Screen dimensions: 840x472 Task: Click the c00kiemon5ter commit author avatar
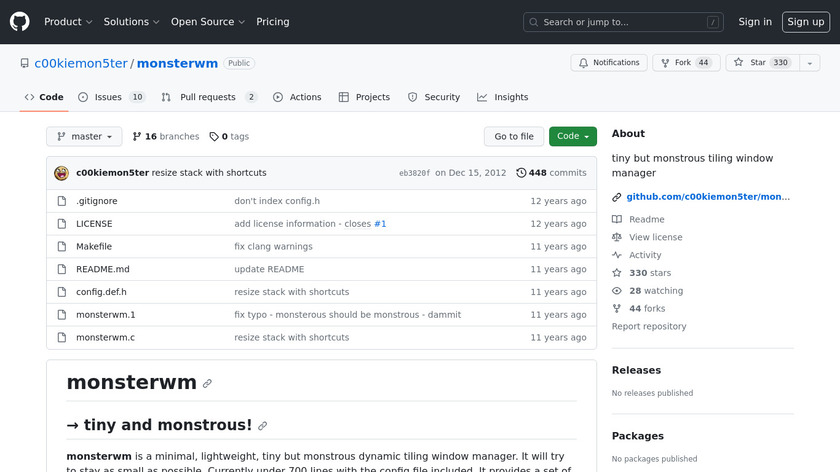(61, 173)
